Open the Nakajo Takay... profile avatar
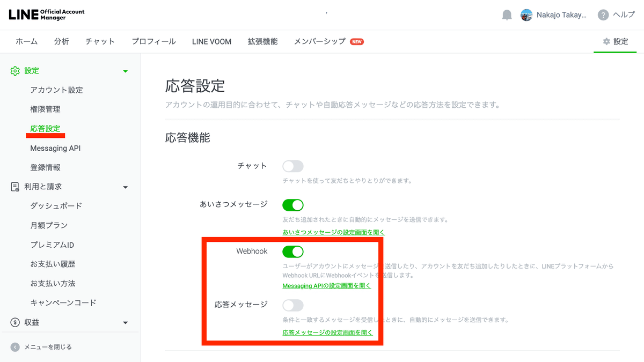644x362 pixels. (x=526, y=15)
